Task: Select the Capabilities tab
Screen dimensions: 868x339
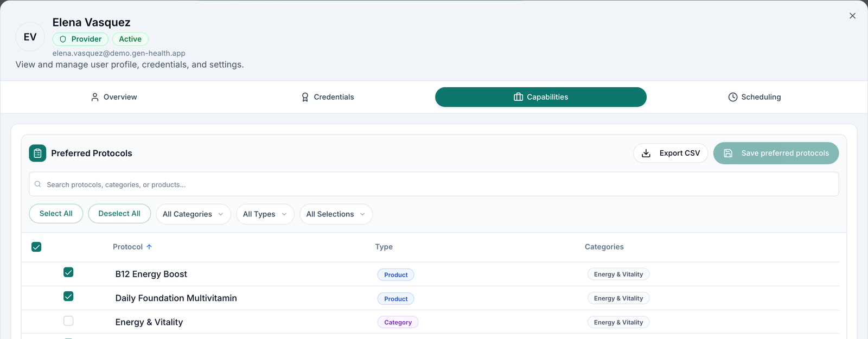Action: (x=541, y=97)
